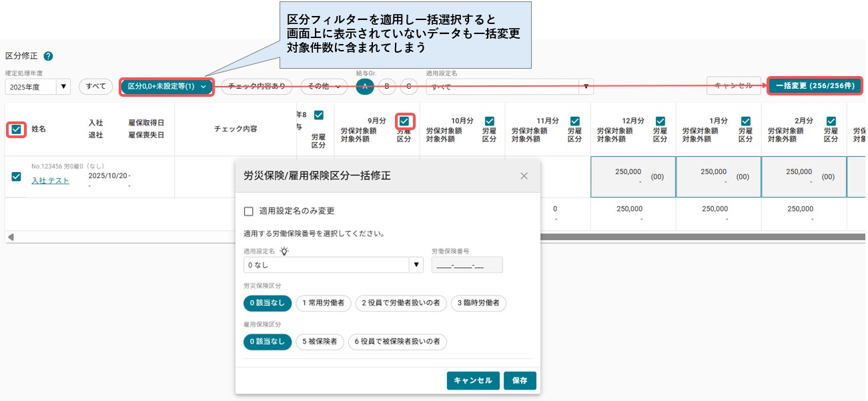Toggle the 12月分 column checkbox
This screenshot has width=868, height=401.
coord(661,121)
